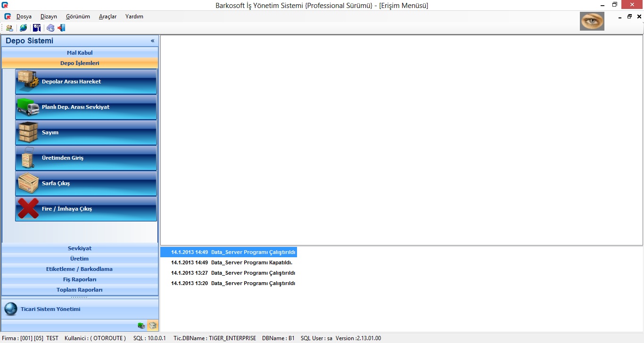Click the stacked boxes Sayım icon
This screenshot has height=343, width=644.
click(28, 132)
